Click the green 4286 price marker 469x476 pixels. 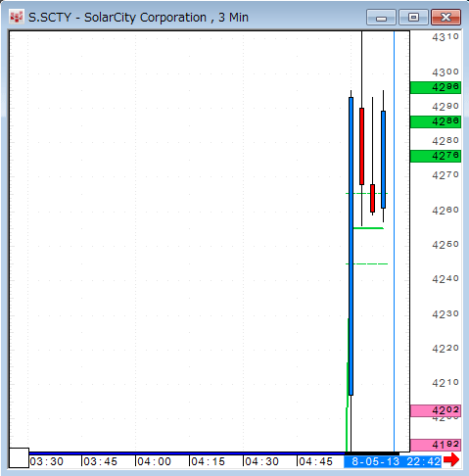(436, 121)
